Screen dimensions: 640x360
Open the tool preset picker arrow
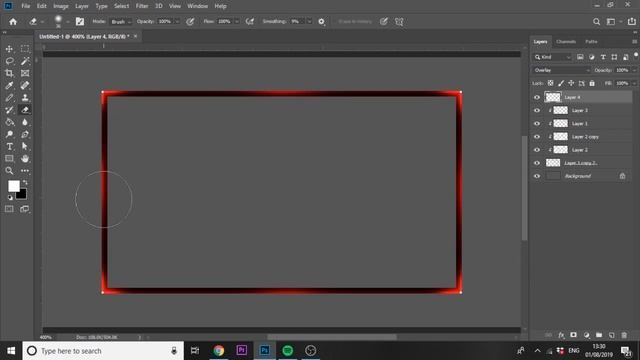coord(42,22)
